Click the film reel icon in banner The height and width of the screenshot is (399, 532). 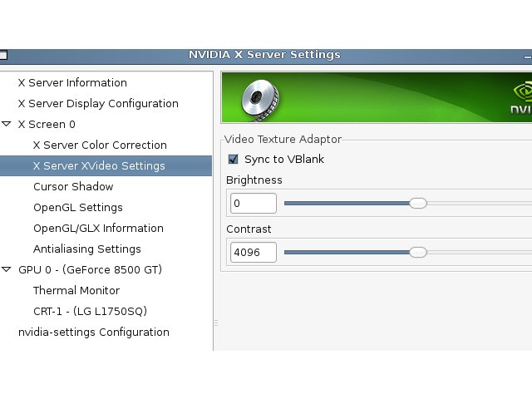260,100
